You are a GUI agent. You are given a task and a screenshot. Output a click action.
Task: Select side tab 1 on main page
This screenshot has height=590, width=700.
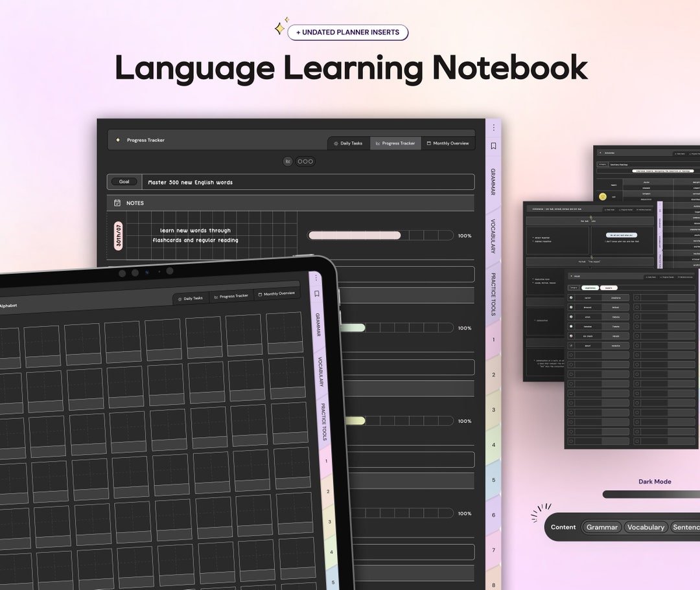493,340
